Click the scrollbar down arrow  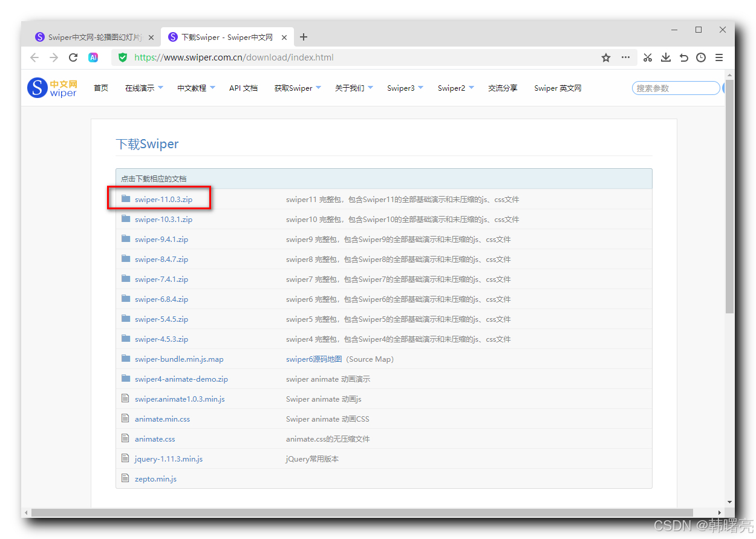coord(729,501)
